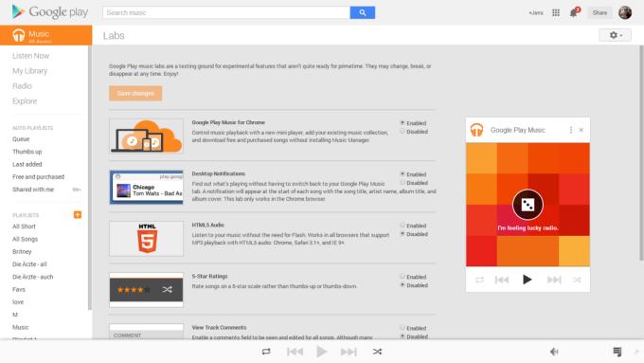
Task: Open the queue icon in bottom bar
Action: tap(617, 352)
